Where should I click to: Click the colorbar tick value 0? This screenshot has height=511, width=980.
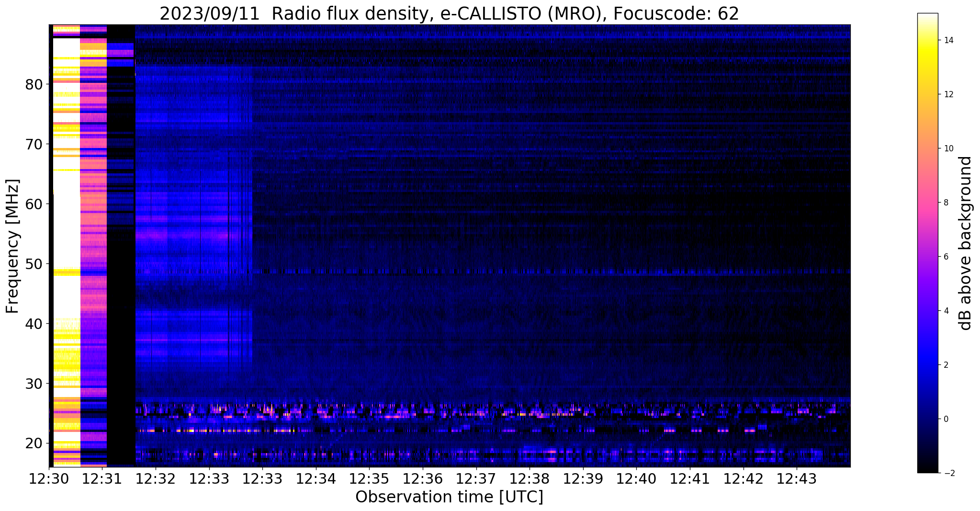point(946,419)
